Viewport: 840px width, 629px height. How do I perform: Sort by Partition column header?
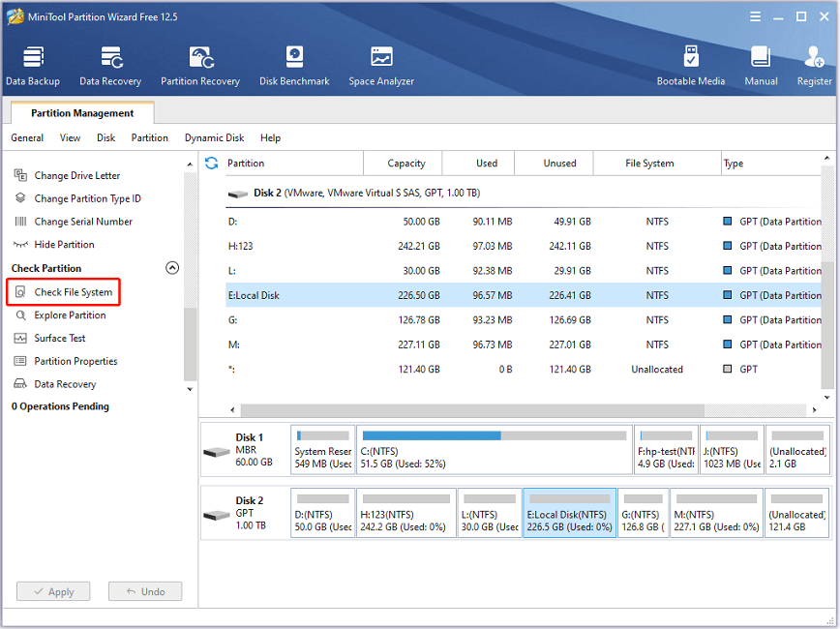click(x=292, y=163)
